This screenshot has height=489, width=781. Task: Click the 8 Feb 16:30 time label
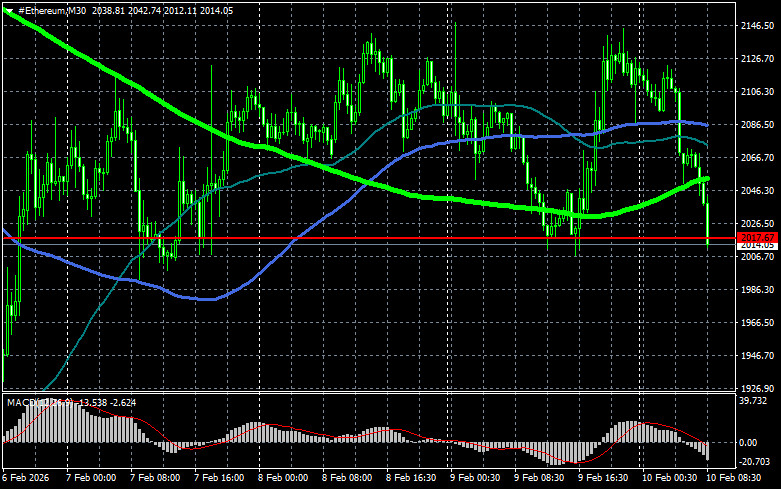tap(411, 478)
